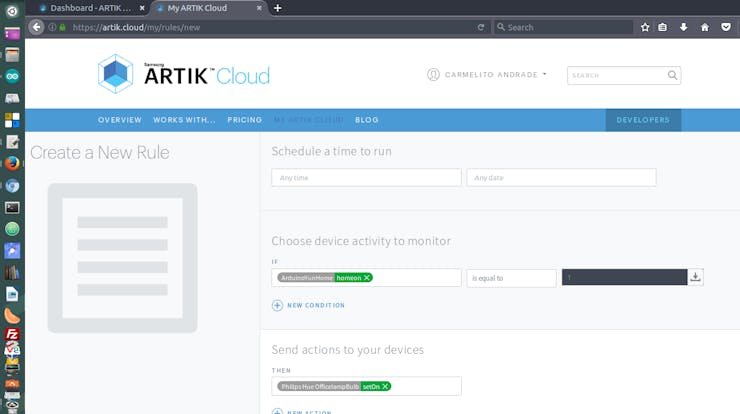Viewport: 740px width, 414px height.
Task: Click the browser Search box
Action: click(x=564, y=27)
